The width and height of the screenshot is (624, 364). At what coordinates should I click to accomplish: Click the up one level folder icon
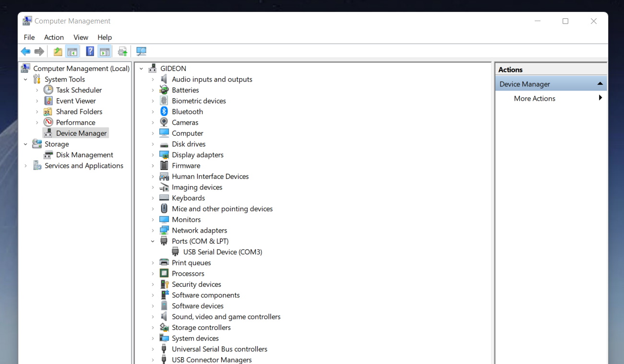57,51
